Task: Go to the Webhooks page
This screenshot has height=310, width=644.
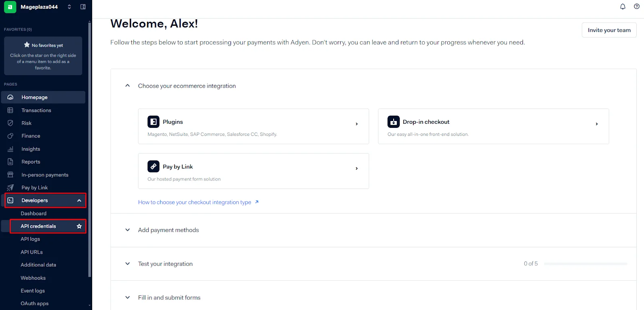Action: (33, 278)
